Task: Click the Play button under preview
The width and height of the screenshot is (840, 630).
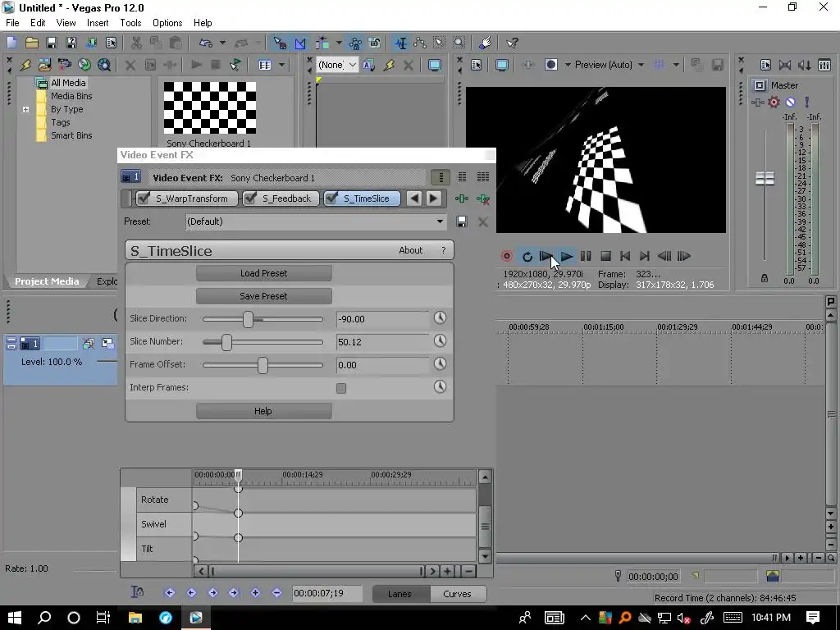Action: click(566, 256)
